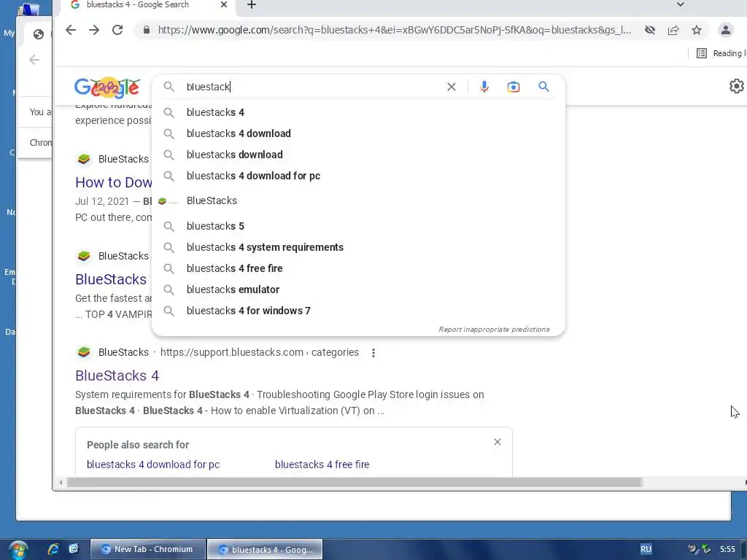Open Google Quick Settings gear icon
The image size is (747, 560).
pyautogui.click(x=737, y=86)
